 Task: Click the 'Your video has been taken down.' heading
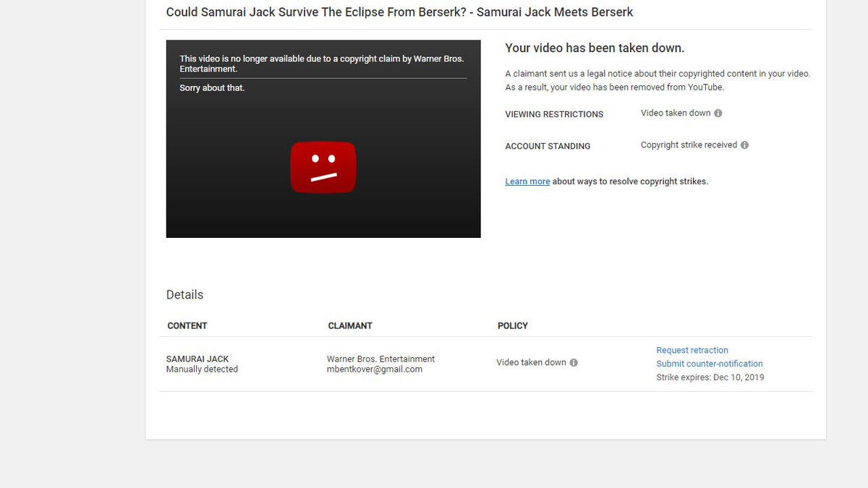tap(595, 48)
